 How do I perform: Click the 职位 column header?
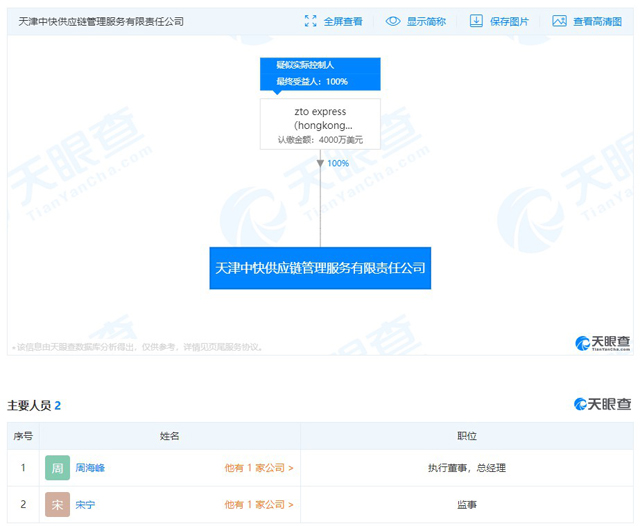(x=467, y=436)
